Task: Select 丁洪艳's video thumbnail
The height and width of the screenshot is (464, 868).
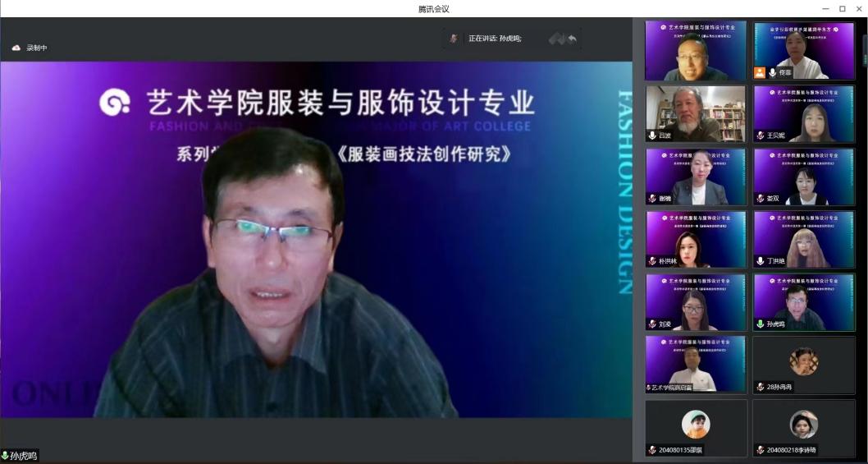Action: [x=804, y=239]
